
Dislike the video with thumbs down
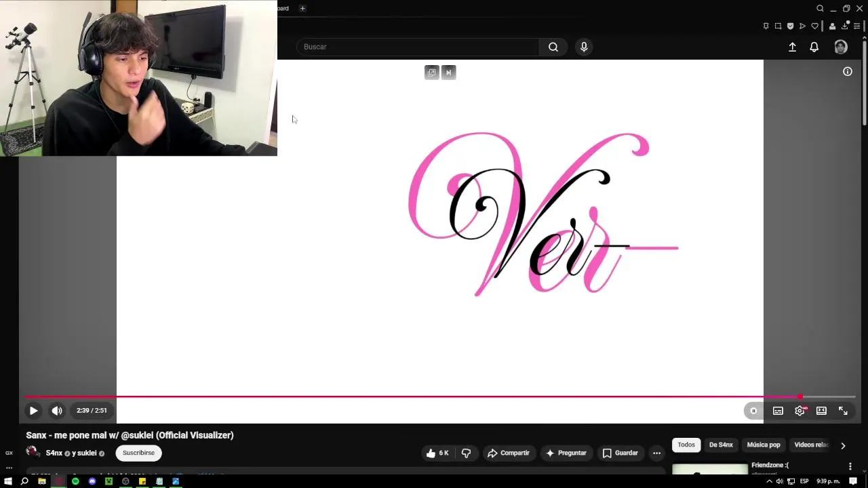click(x=466, y=453)
